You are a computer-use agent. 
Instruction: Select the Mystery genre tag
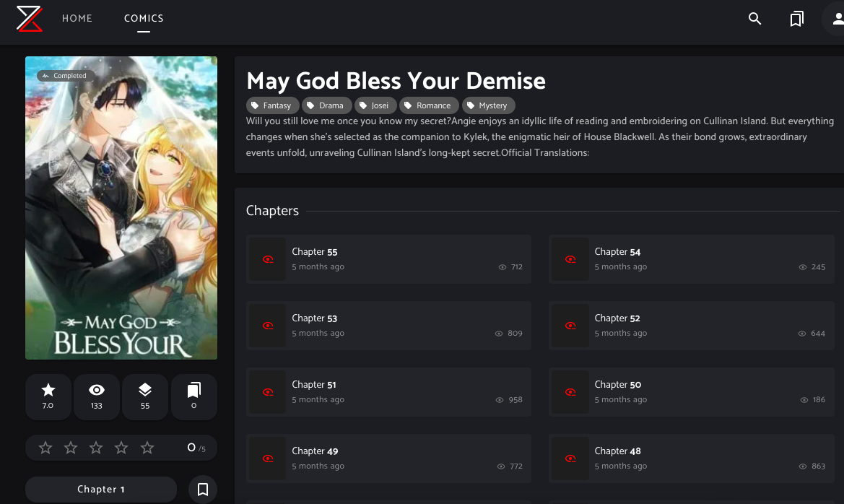coord(488,105)
